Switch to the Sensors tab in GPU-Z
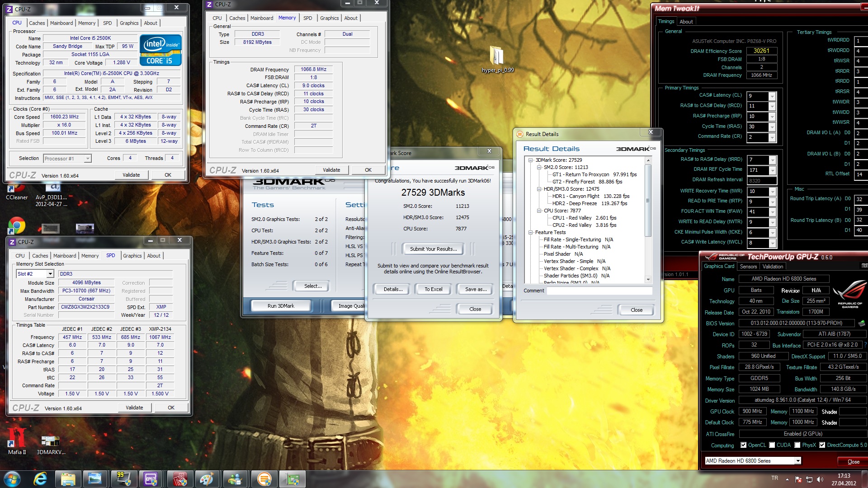The width and height of the screenshot is (868, 488). pyautogui.click(x=748, y=267)
